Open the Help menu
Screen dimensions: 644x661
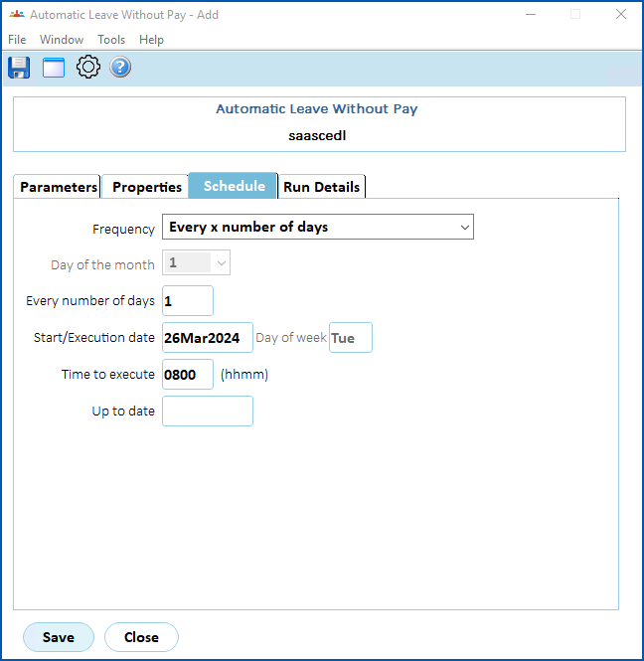click(x=151, y=40)
